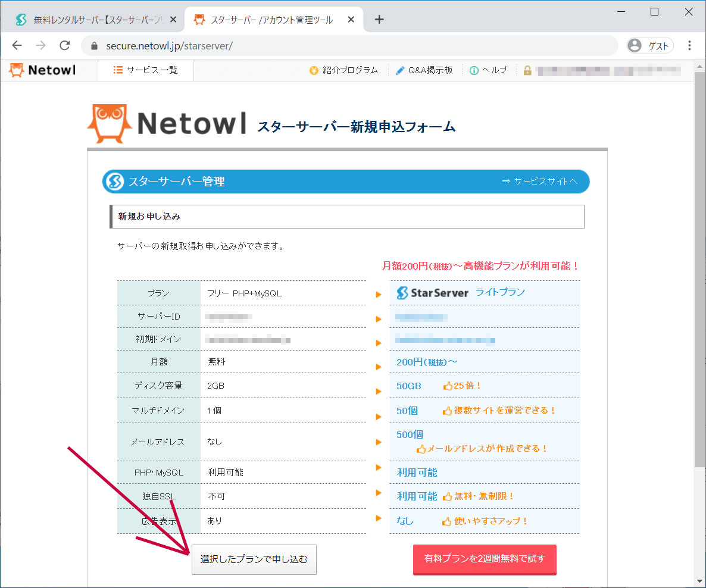Click the gold lock account icon
706x588 pixels.
click(x=527, y=70)
